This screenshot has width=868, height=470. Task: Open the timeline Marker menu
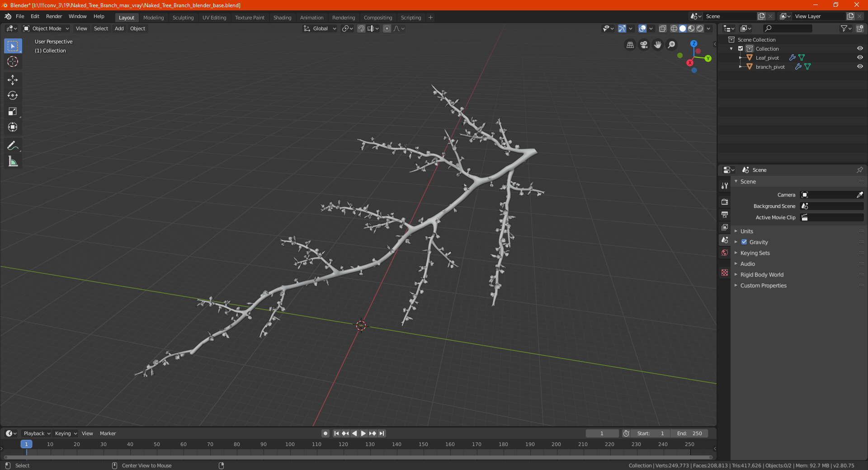[108, 433]
